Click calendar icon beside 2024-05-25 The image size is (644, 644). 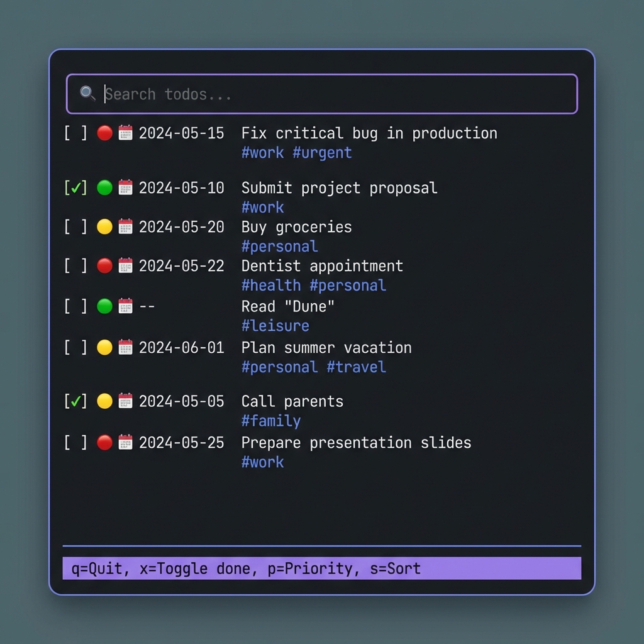[125, 442]
